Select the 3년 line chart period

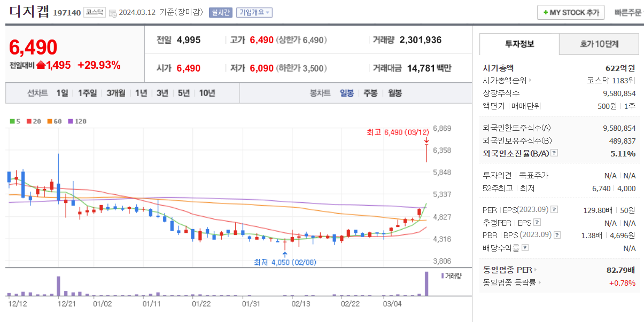click(x=162, y=93)
